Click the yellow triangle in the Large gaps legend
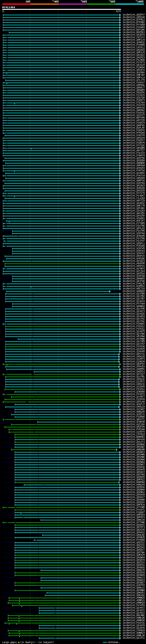Viewport: 146px width, 644px height. [x=19, y=642]
